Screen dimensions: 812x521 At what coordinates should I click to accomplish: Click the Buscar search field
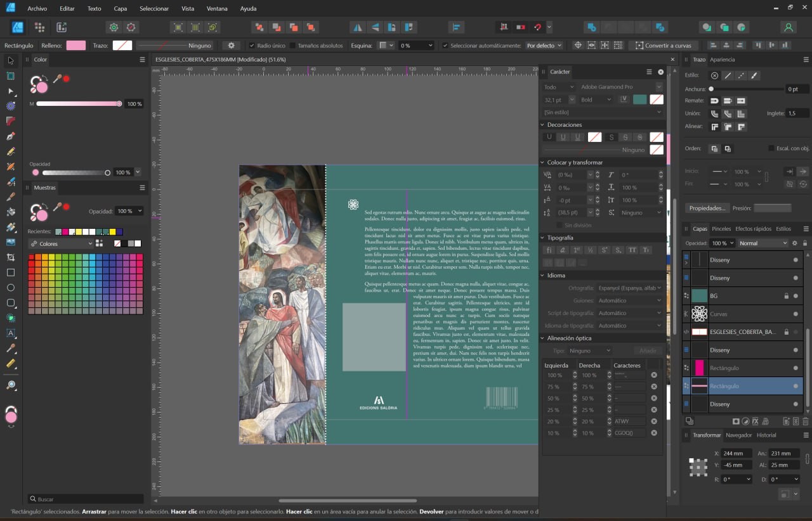pos(86,499)
